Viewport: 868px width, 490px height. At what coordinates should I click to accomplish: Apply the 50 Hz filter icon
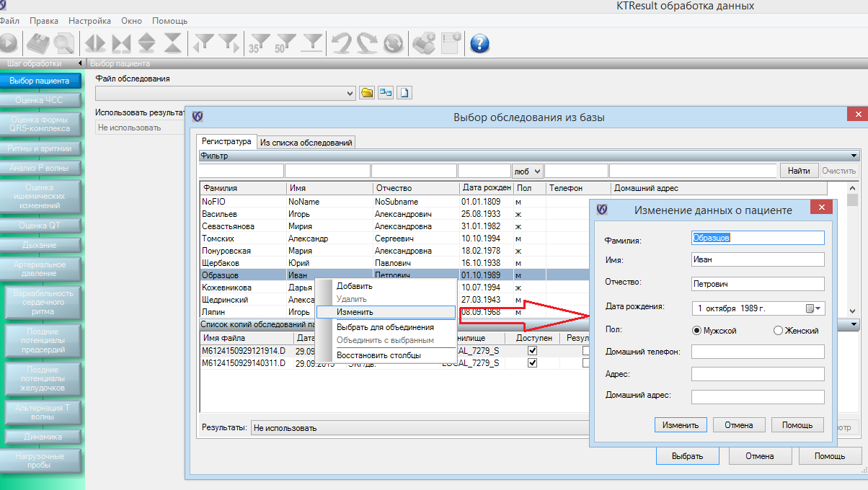tap(285, 43)
